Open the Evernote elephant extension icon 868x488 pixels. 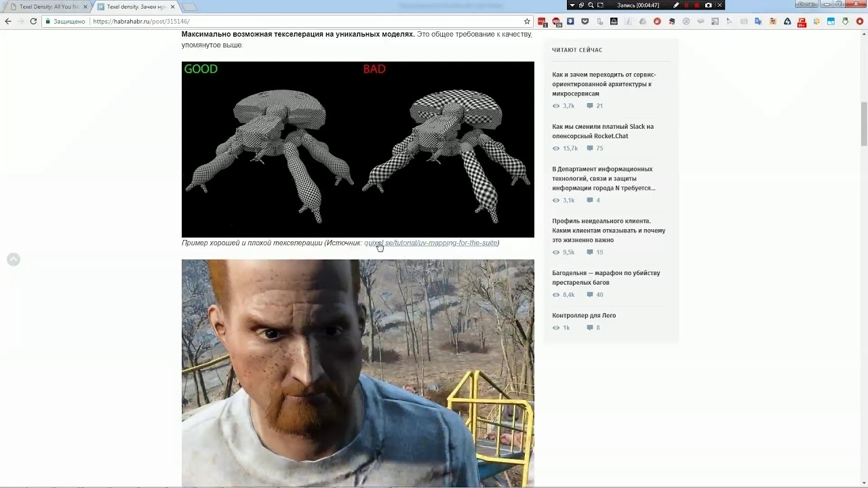click(672, 22)
